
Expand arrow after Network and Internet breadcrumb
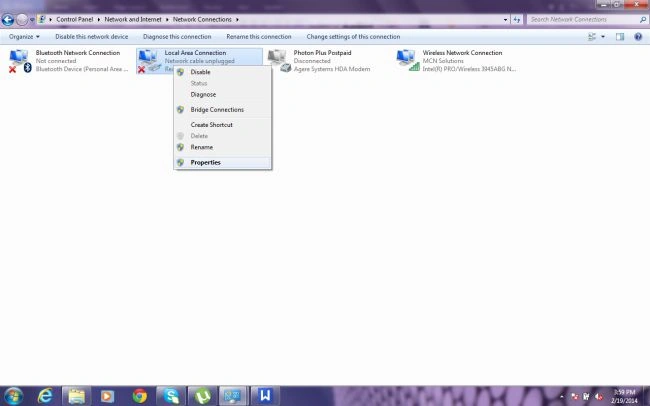(x=167, y=19)
